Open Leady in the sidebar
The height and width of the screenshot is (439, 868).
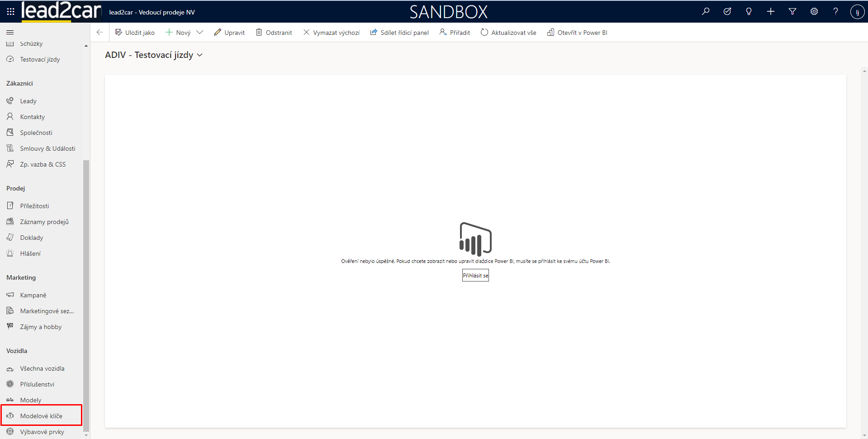[x=28, y=101]
